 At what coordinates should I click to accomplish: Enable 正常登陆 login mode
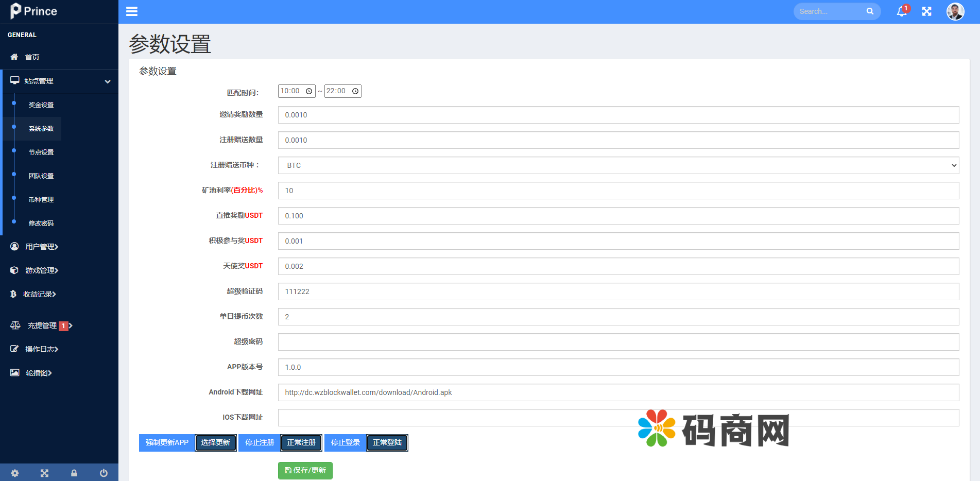(387, 443)
